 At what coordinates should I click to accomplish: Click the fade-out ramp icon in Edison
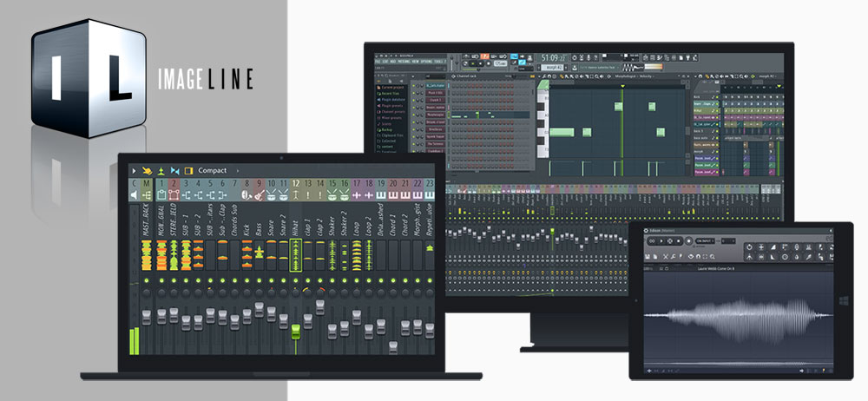tap(773, 257)
